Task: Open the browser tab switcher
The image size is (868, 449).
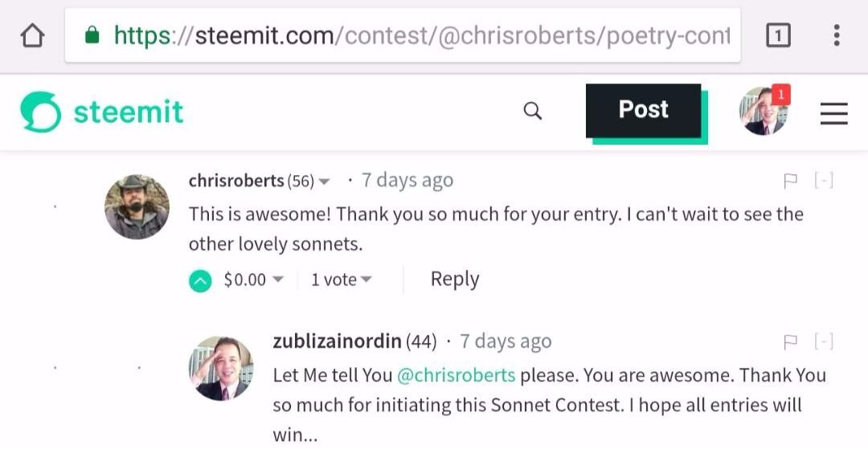Action: click(x=778, y=36)
